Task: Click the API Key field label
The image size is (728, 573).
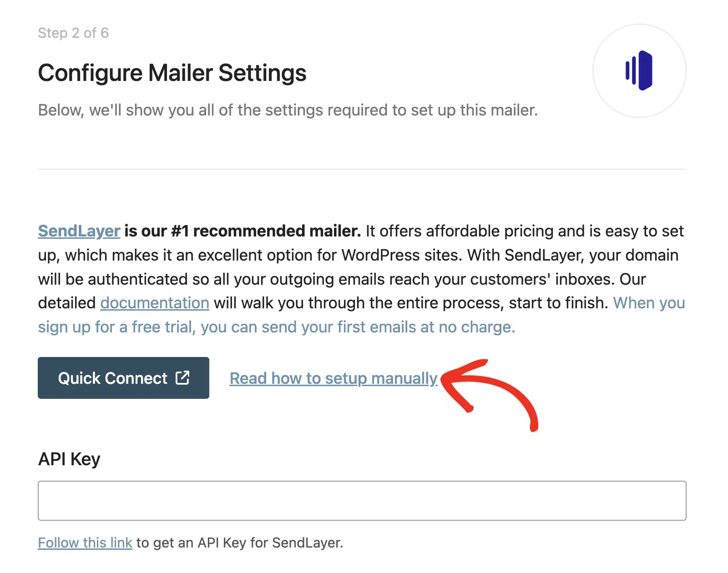Action: [69, 459]
